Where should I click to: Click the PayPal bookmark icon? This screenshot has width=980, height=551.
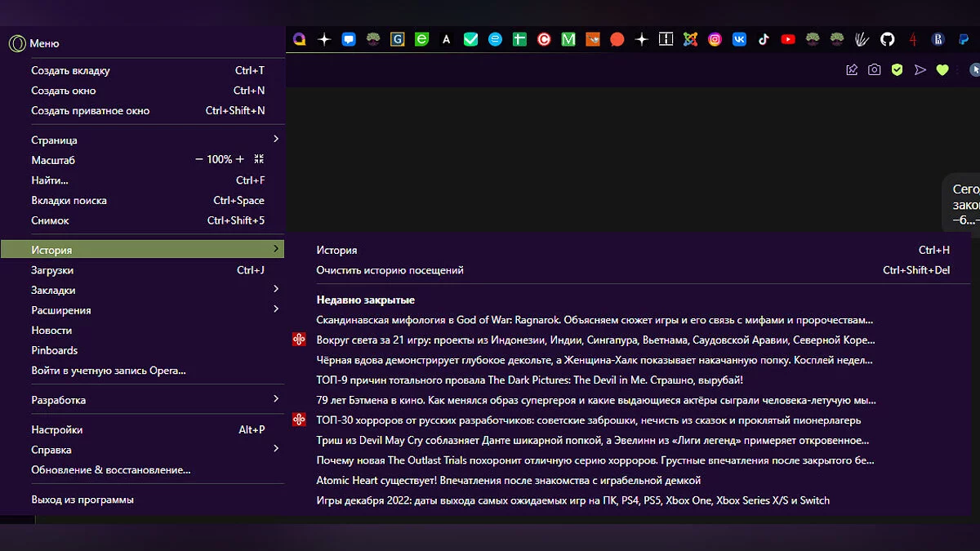961,39
